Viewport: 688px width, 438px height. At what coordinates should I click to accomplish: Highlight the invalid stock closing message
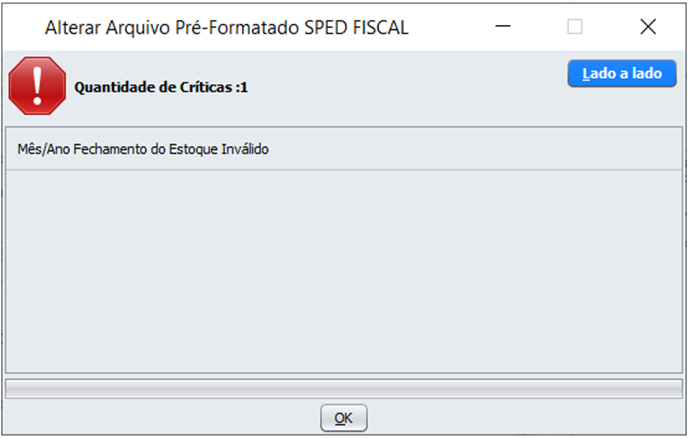(x=143, y=149)
